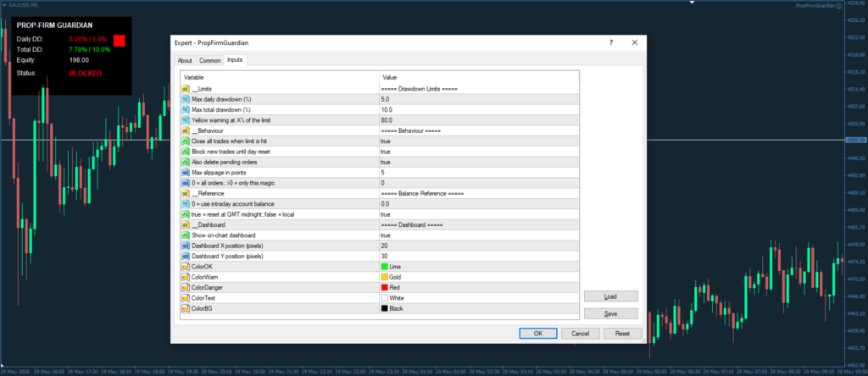Click the icon beside 0 = all orders magic row
Viewport: 868px width, 376px height.
(x=186, y=183)
